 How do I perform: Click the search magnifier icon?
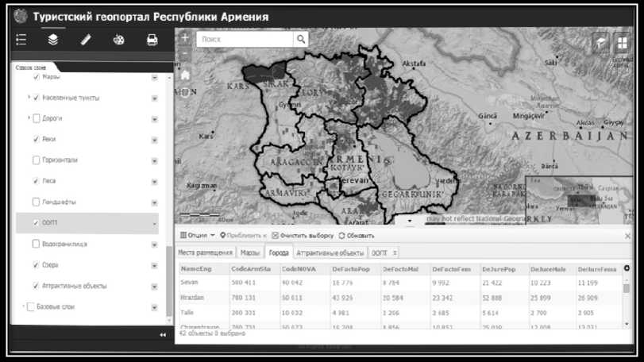pos(301,40)
